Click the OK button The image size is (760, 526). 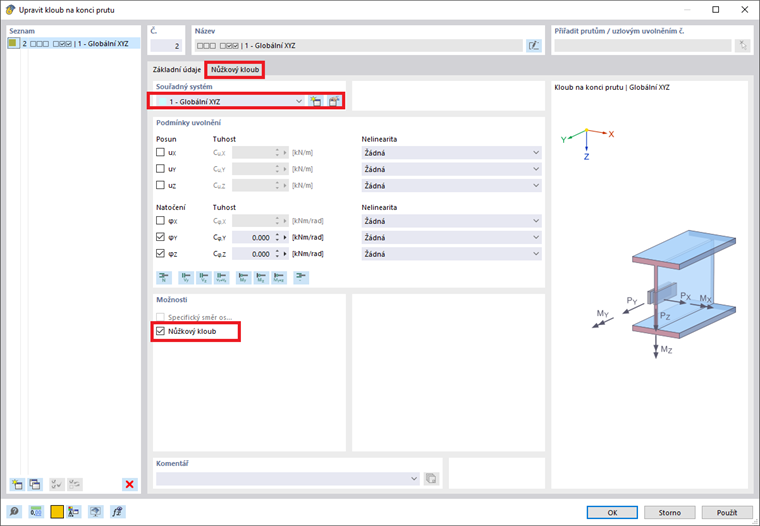click(612, 512)
